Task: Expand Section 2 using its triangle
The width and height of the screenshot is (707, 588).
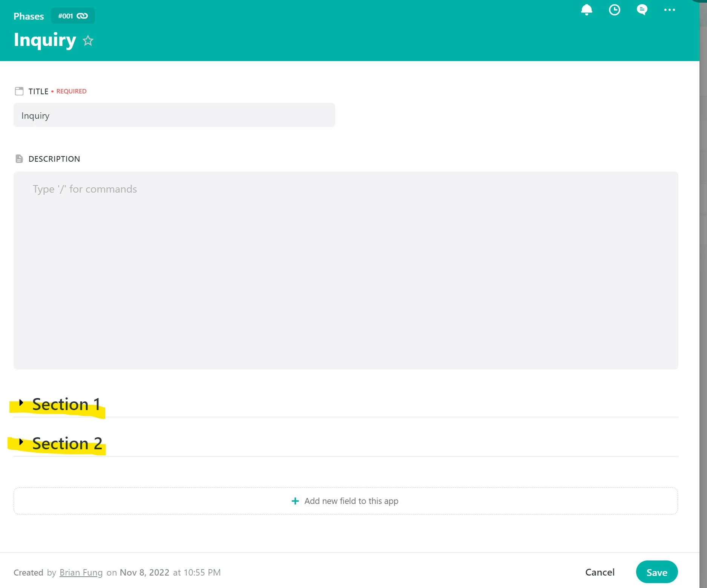Action: [x=21, y=442]
